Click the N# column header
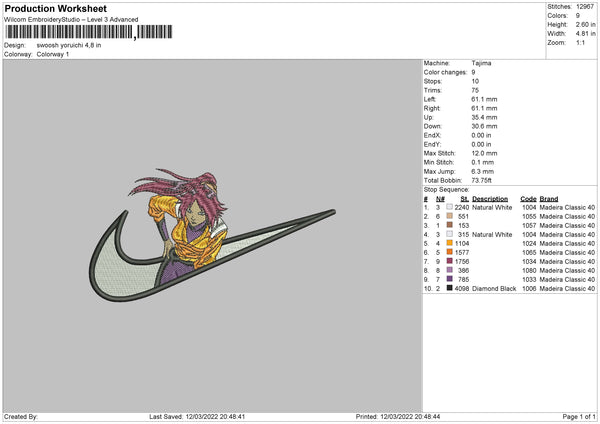Screen dimensions: 600x424 440,199
